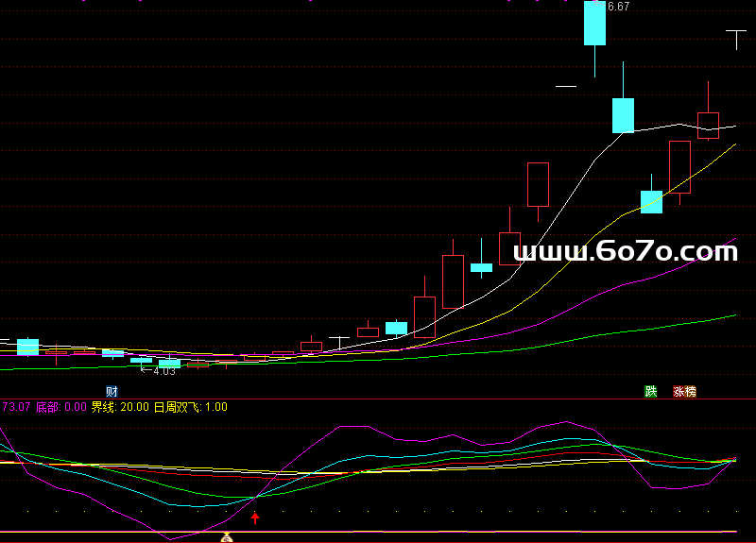Click the first cyan candlestick at far left
The image size is (756, 543).
click(27, 347)
